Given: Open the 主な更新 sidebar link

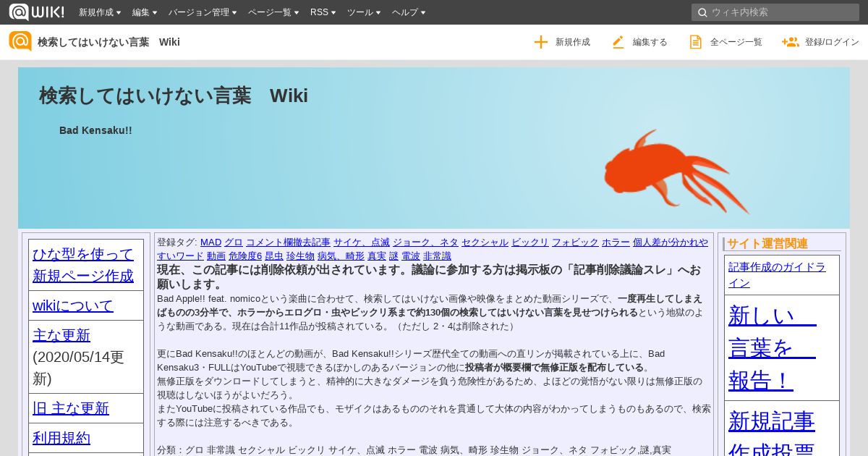Looking at the screenshot, I should [x=61, y=335].
